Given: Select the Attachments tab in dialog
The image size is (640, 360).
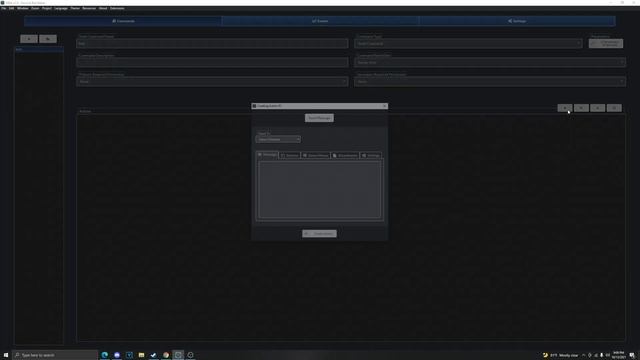Looking at the screenshot, I should pyautogui.click(x=345, y=156).
